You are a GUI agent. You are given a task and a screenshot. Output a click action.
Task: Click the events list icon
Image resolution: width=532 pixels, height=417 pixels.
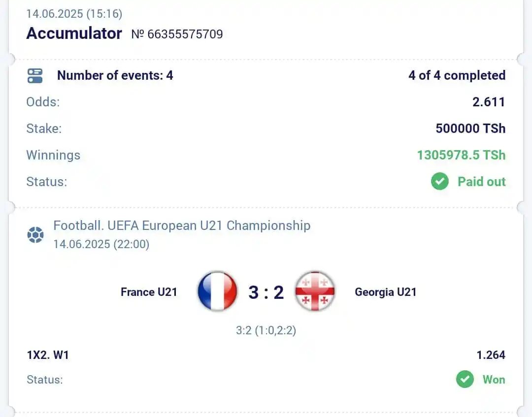click(x=35, y=76)
